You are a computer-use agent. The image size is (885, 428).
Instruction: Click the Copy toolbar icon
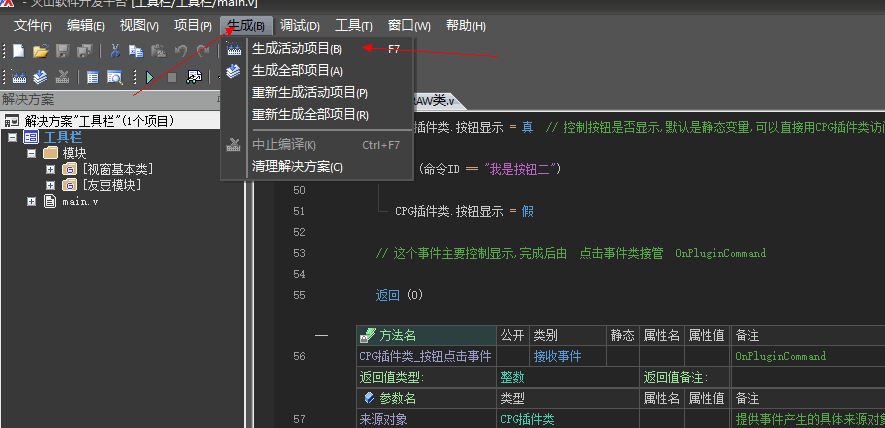[x=136, y=51]
